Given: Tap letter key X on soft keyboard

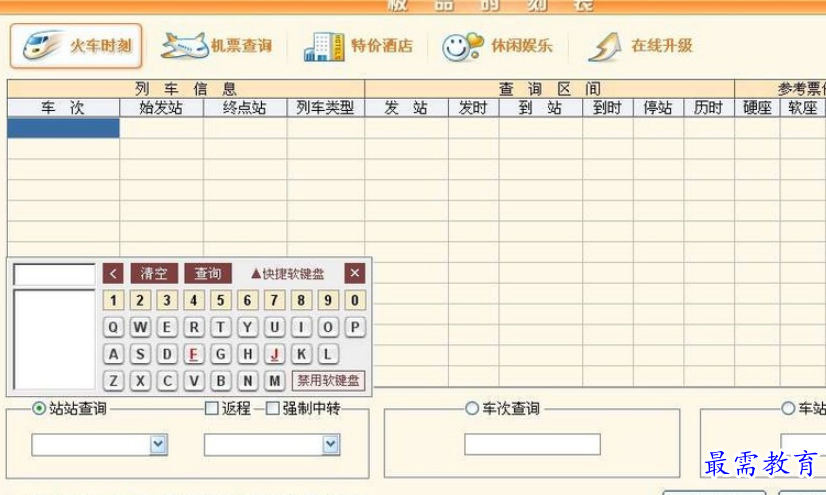Looking at the screenshot, I should tap(140, 381).
